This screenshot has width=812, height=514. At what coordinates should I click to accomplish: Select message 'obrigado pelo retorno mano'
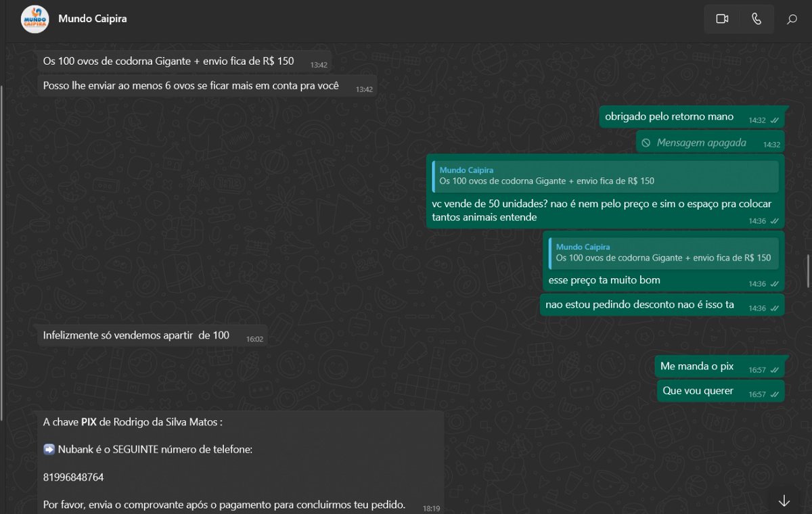[692, 117]
